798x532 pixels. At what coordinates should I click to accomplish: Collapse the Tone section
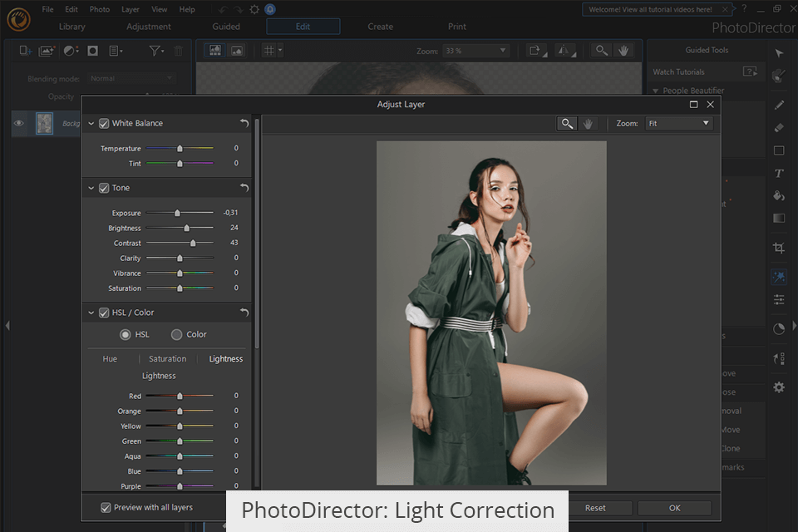(x=91, y=188)
